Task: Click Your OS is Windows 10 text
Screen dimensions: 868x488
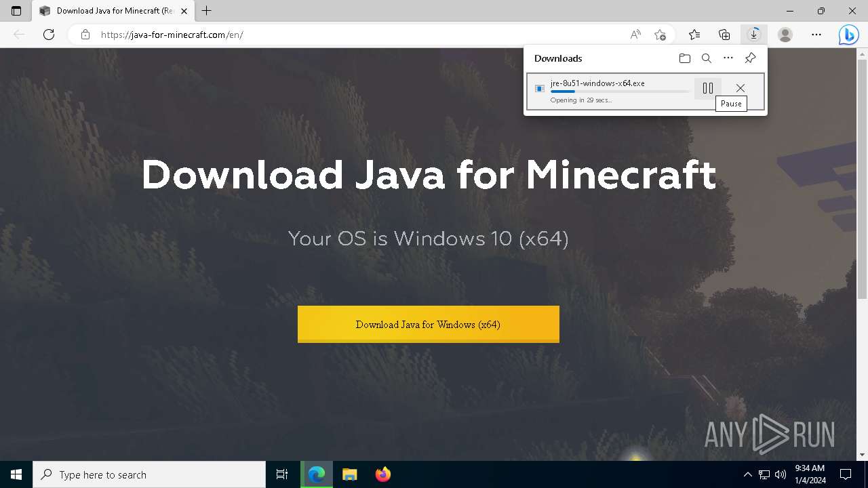Action: 429,239
